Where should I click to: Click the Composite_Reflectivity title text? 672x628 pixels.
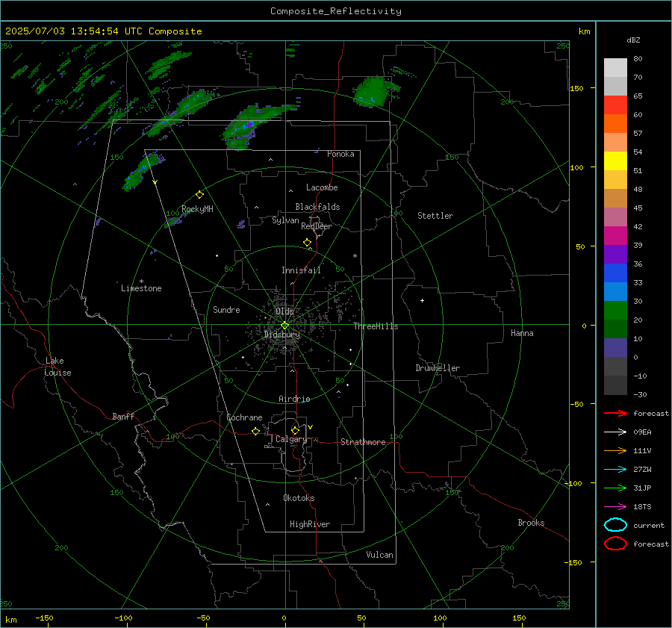coord(336,11)
